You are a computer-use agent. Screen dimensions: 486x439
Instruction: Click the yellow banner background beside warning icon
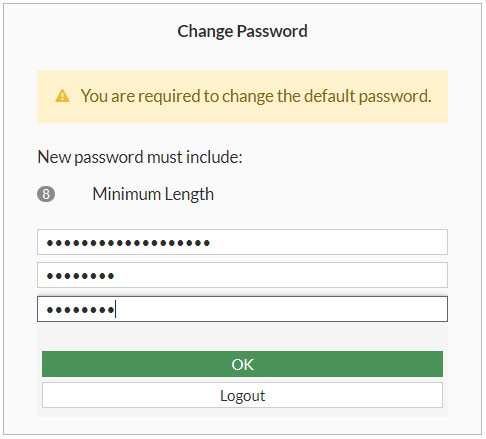[46, 96]
